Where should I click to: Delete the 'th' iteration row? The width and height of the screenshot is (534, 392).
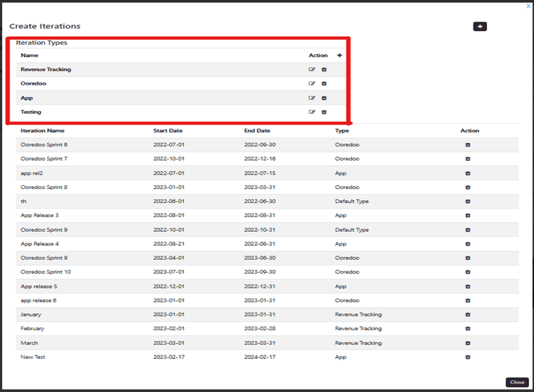point(467,202)
